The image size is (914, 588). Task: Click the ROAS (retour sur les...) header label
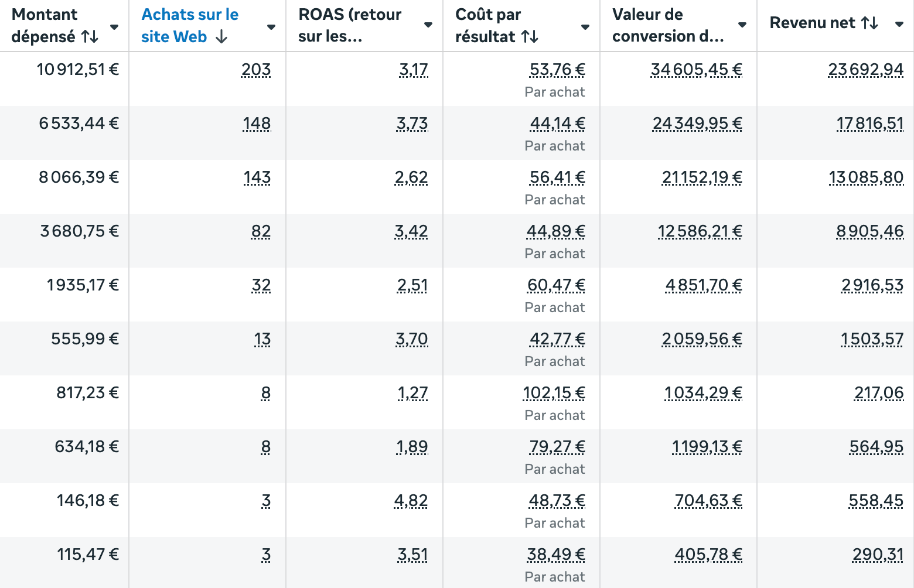350,25
